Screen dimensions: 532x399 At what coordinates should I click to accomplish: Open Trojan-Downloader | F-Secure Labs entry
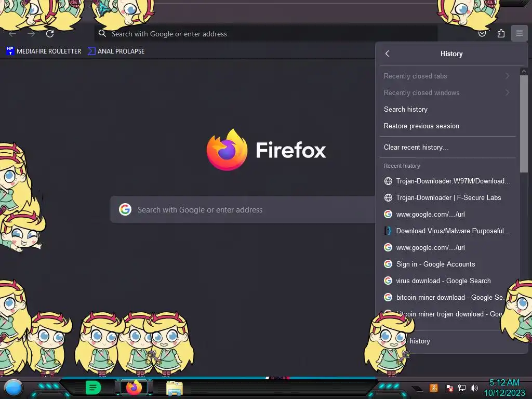(447, 197)
